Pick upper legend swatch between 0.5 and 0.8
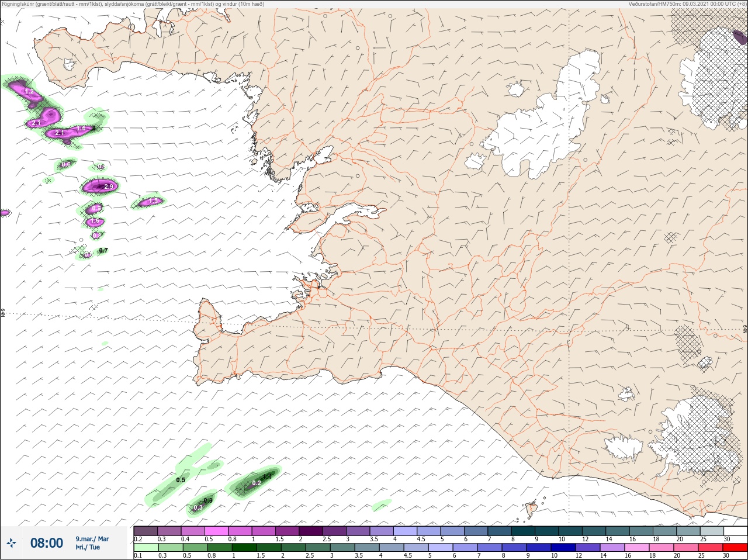 217,531
